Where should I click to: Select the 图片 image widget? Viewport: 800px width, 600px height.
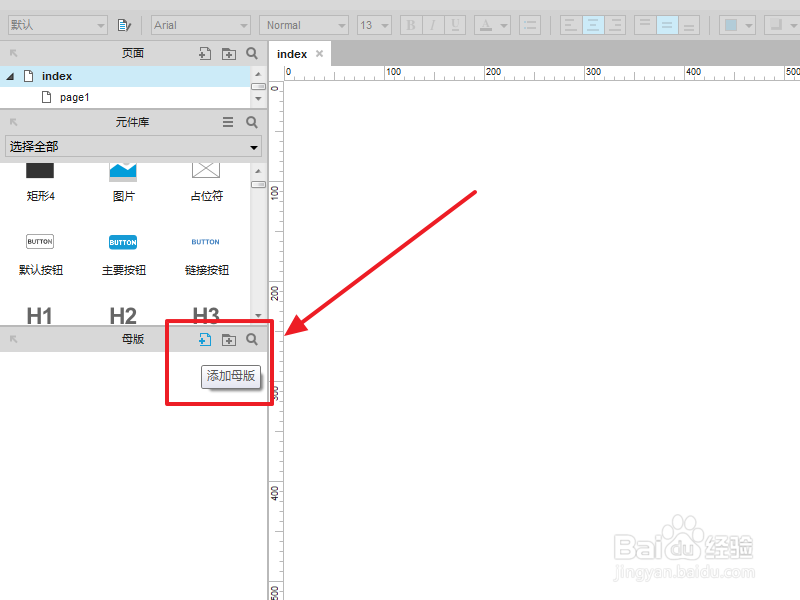[x=123, y=183]
